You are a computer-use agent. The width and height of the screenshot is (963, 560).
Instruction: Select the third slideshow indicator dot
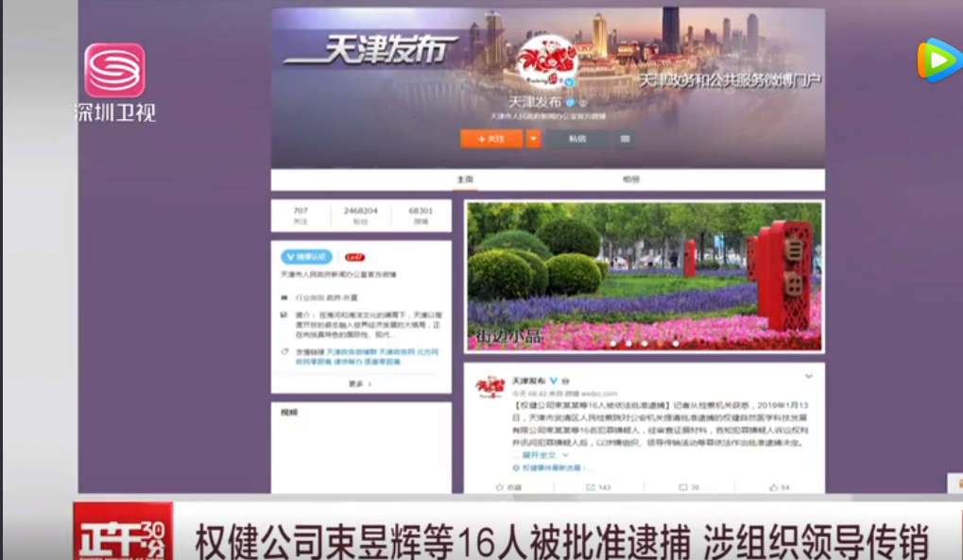pos(645,344)
